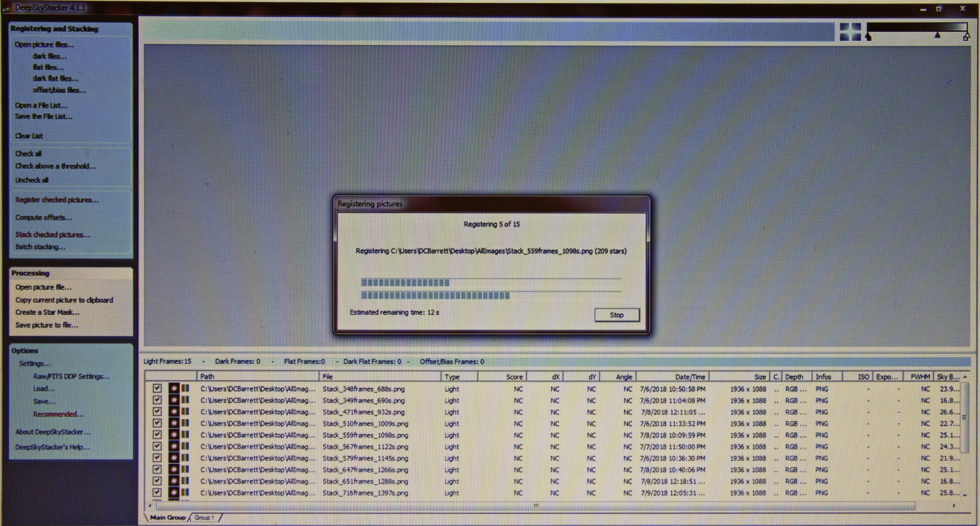Uncheck the Stack_579frames_1145s.png checkbox
The height and width of the screenshot is (526, 980).
coord(157,458)
